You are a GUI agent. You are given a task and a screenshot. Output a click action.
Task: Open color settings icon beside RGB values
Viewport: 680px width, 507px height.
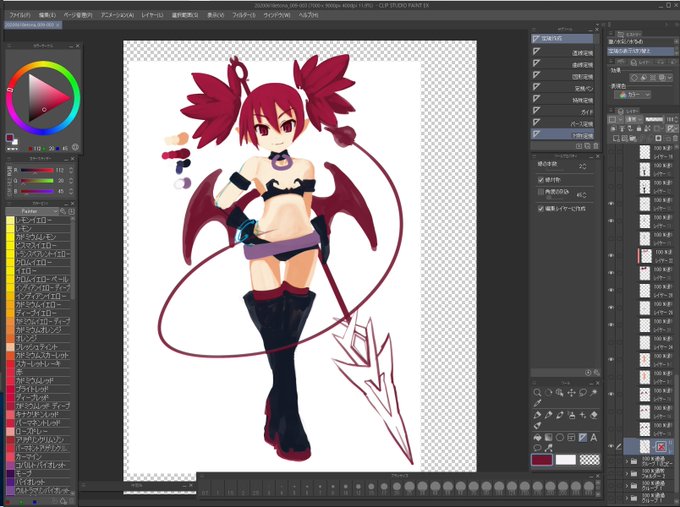click(75, 147)
